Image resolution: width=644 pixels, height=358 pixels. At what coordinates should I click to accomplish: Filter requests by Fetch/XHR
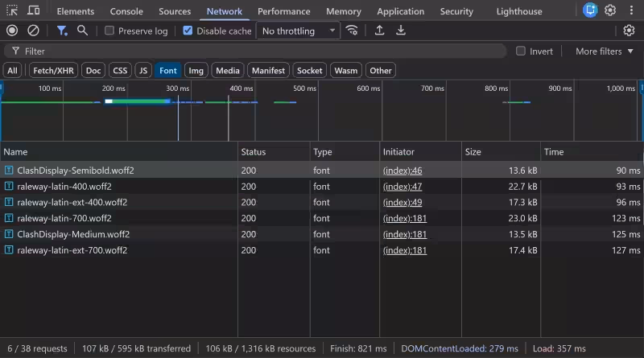[x=53, y=71]
